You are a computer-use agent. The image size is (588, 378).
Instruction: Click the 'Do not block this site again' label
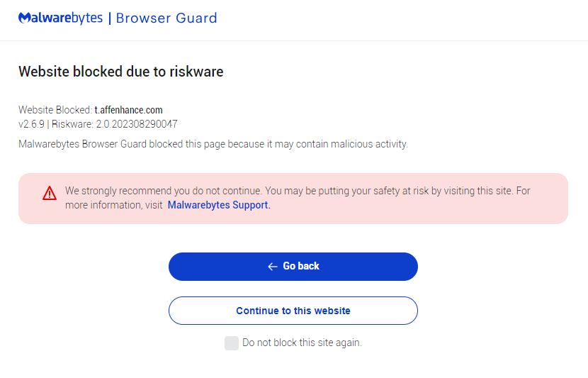tap(302, 343)
